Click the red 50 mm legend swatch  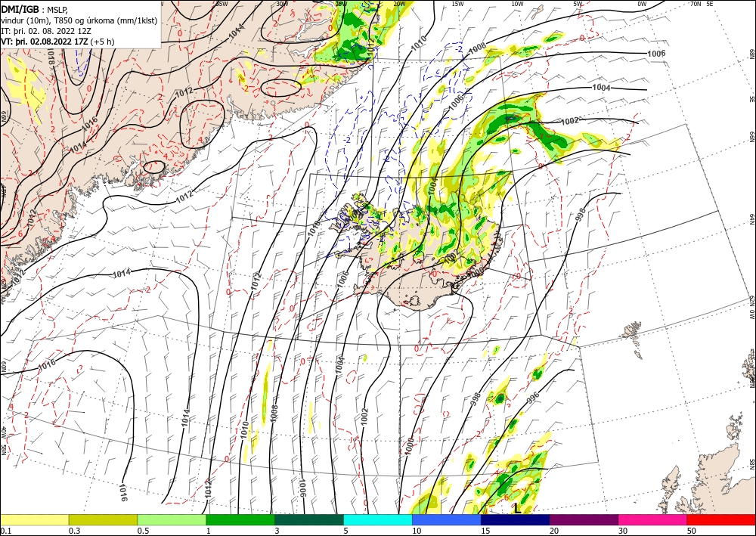[721, 519]
